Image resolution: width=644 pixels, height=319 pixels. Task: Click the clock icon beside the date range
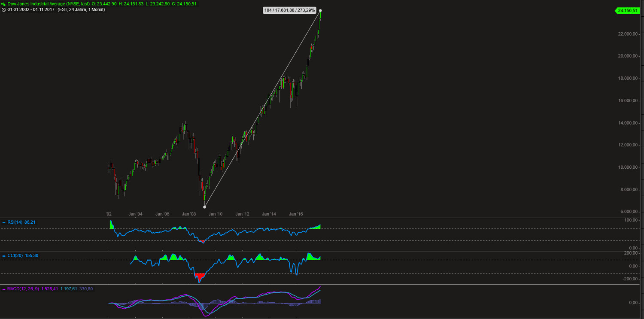point(4,9)
